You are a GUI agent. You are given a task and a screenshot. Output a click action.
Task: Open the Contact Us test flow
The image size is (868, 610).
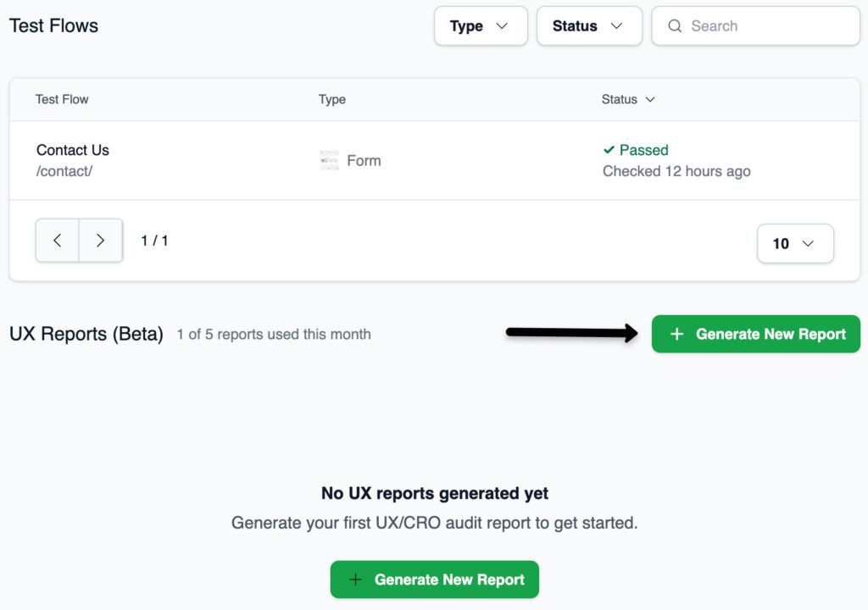point(73,150)
